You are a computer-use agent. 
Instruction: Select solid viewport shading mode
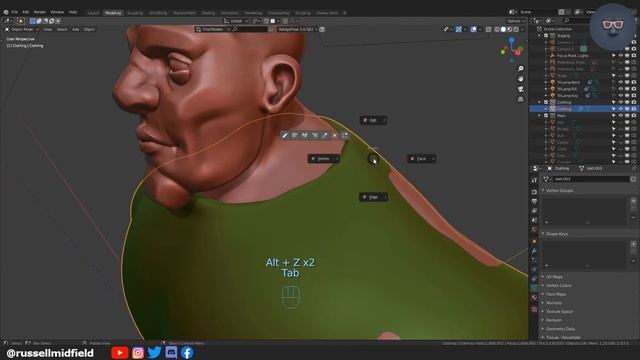pyautogui.click(x=503, y=29)
